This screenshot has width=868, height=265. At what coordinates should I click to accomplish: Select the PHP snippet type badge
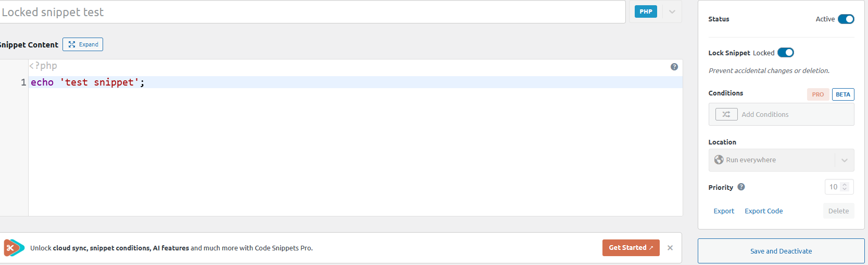click(x=646, y=11)
